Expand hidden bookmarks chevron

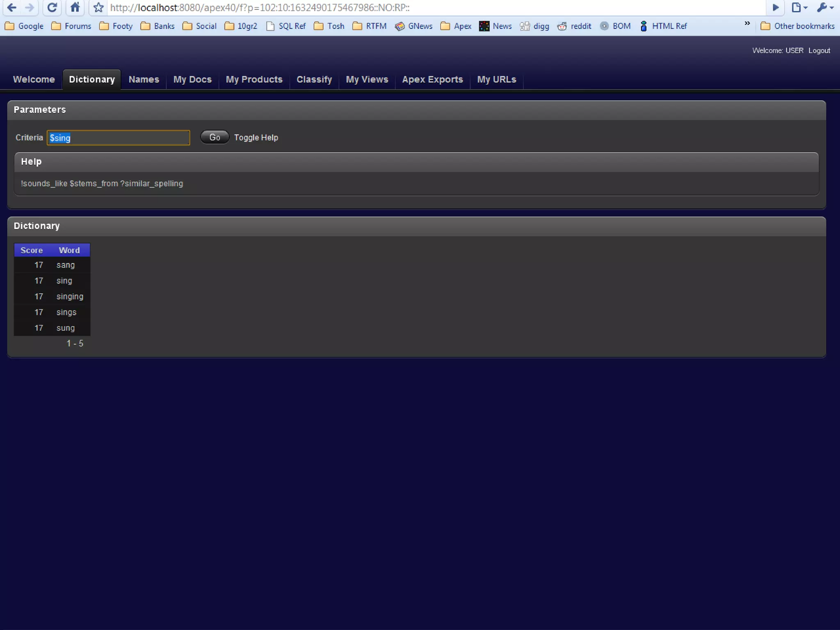[x=747, y=24]
